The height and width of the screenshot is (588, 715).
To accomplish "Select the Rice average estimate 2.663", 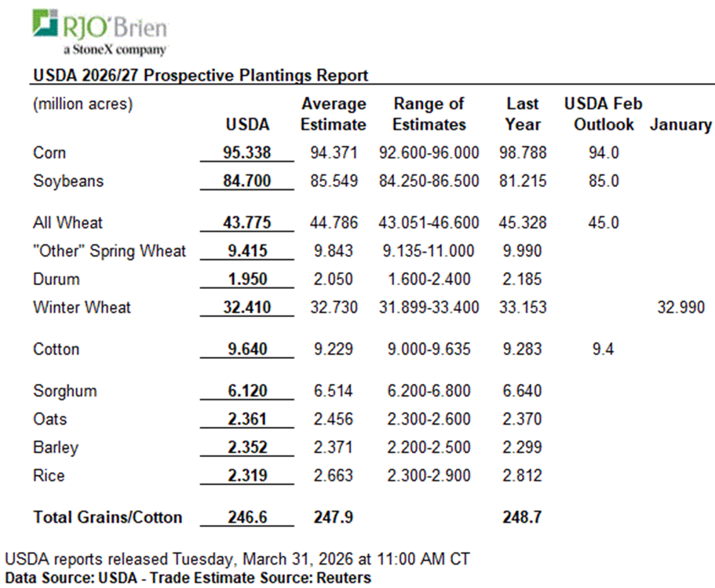I will pos(334,476).
